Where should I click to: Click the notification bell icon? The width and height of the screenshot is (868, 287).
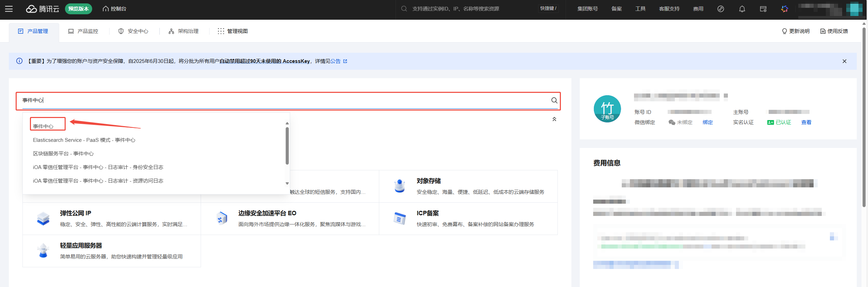742,9
